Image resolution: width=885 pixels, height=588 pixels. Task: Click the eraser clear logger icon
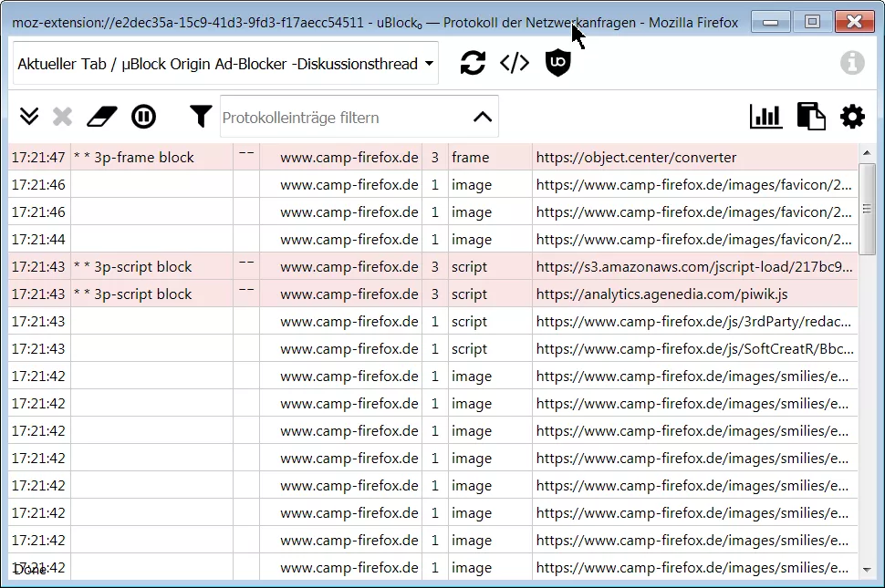pos(102,117)
